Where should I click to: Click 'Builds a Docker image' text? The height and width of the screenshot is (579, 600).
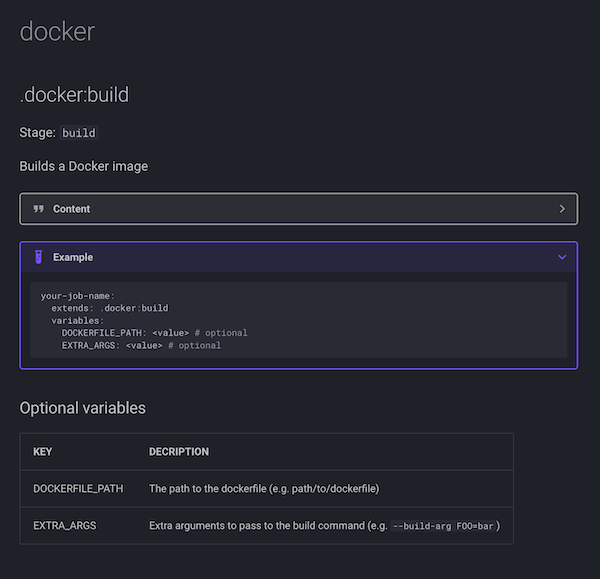[83, 166]
